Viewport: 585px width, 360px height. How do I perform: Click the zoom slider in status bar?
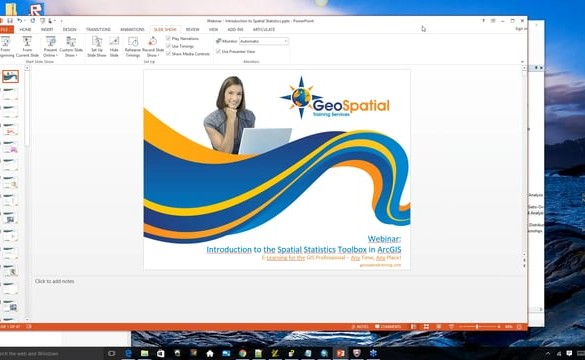point(477,326)
